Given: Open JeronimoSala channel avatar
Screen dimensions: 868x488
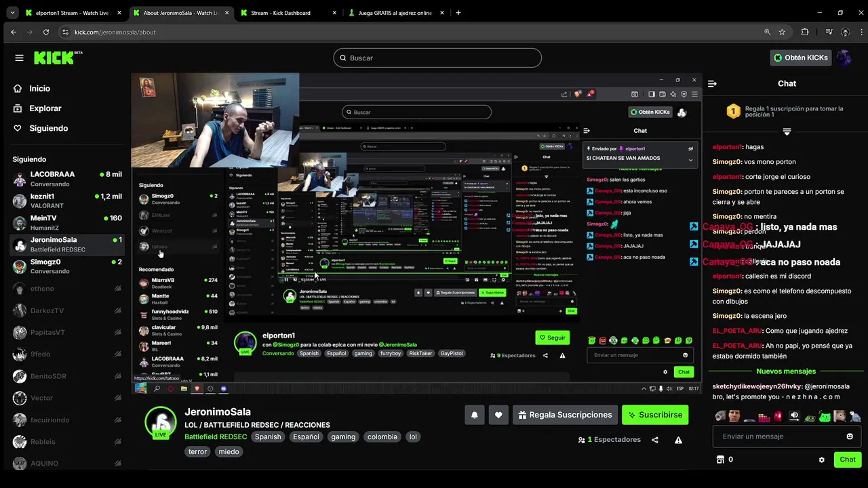Looking at the screenshot, I should coord(161,423).
